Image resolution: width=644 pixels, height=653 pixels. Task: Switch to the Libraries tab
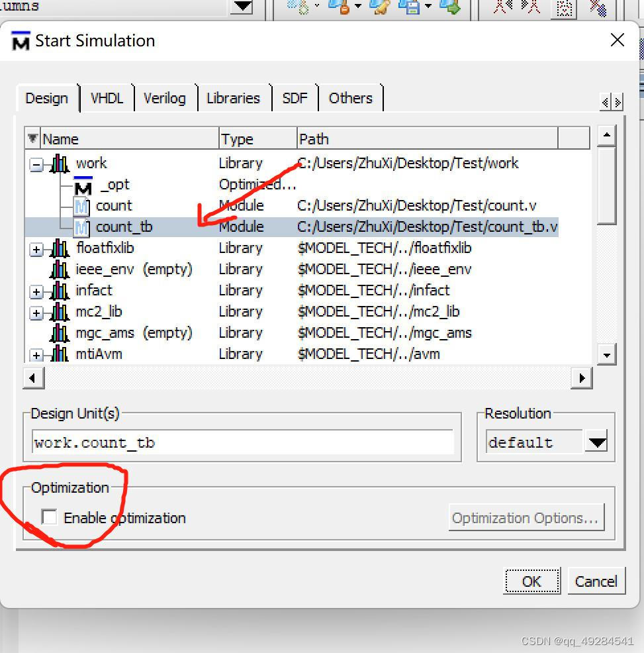(233, 98)
